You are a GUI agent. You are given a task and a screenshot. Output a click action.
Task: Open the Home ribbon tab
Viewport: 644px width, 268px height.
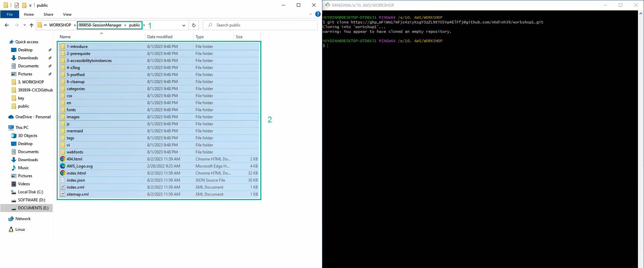29,14
